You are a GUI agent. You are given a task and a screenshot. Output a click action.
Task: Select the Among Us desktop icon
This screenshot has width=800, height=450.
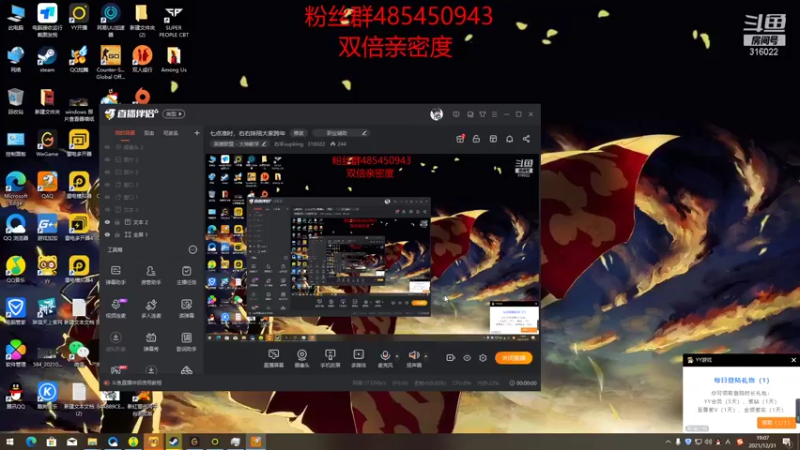173,60
